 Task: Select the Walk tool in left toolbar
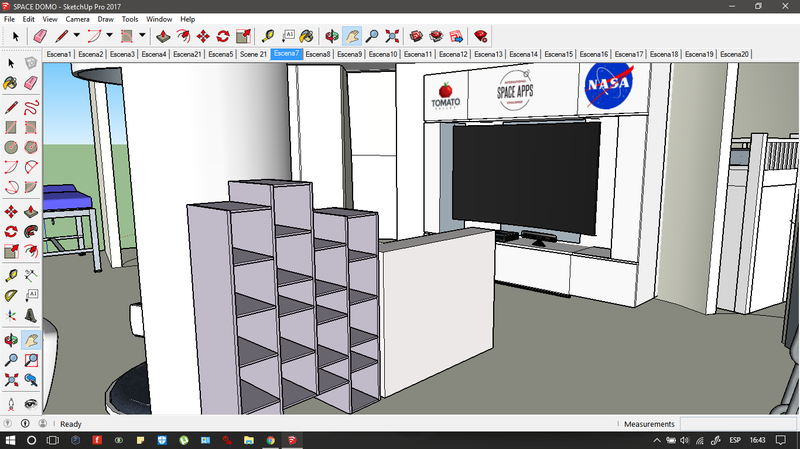point(10,404)
